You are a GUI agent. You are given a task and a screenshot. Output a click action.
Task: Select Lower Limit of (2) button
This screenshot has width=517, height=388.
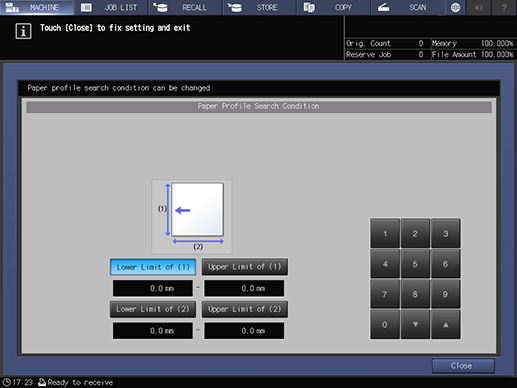[x=153, y=309]
